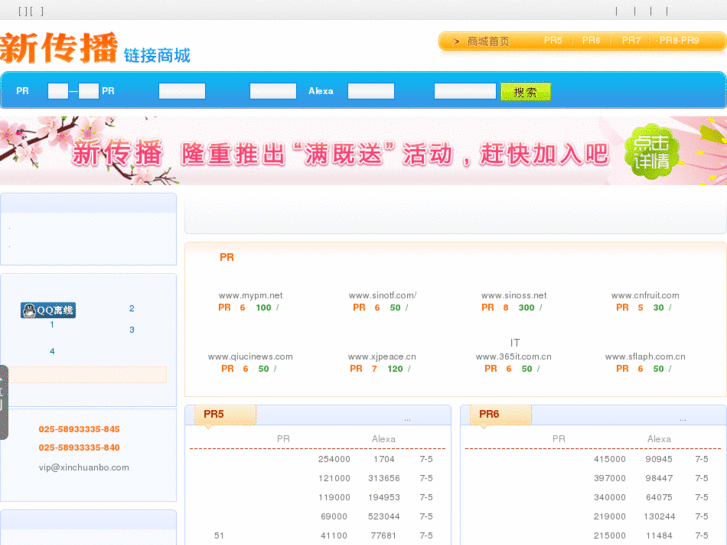Click the vip@xinchuanbo.com email address
The height and width of the screenshot is (545, 727).
click(x=84, y=468)
